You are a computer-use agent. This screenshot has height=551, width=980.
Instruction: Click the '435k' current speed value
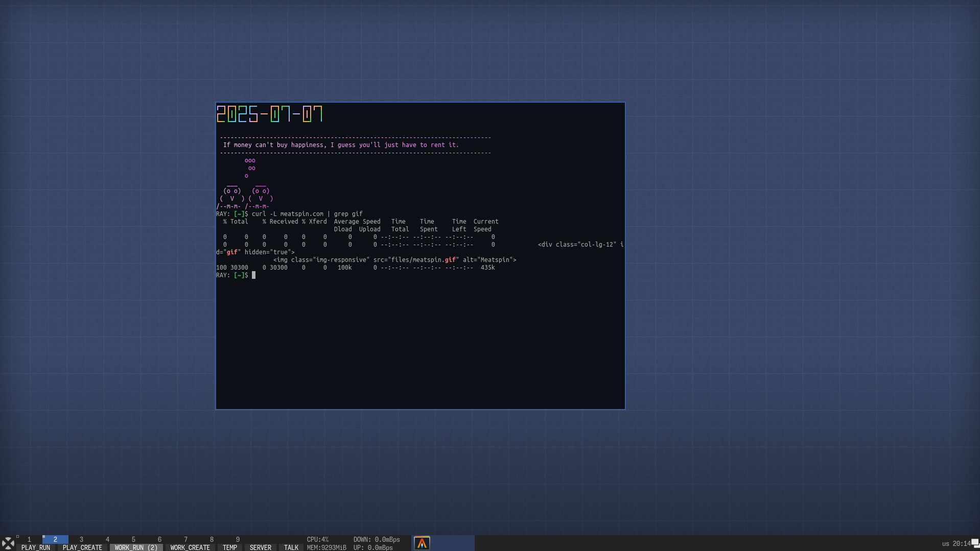click(x=487, y=268)
